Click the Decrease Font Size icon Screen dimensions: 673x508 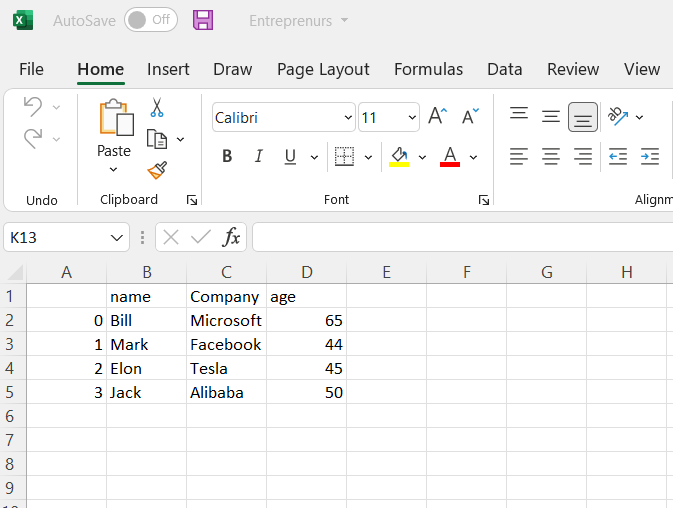coord(470,116)
